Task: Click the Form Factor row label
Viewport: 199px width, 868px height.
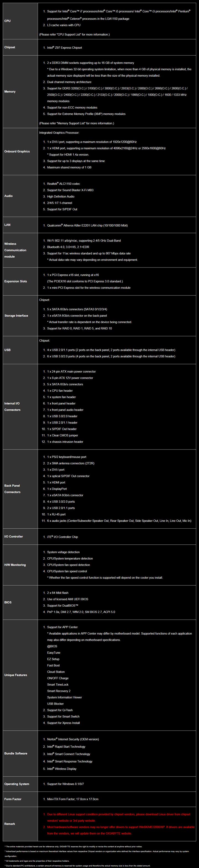Action: tap(14, 799)
